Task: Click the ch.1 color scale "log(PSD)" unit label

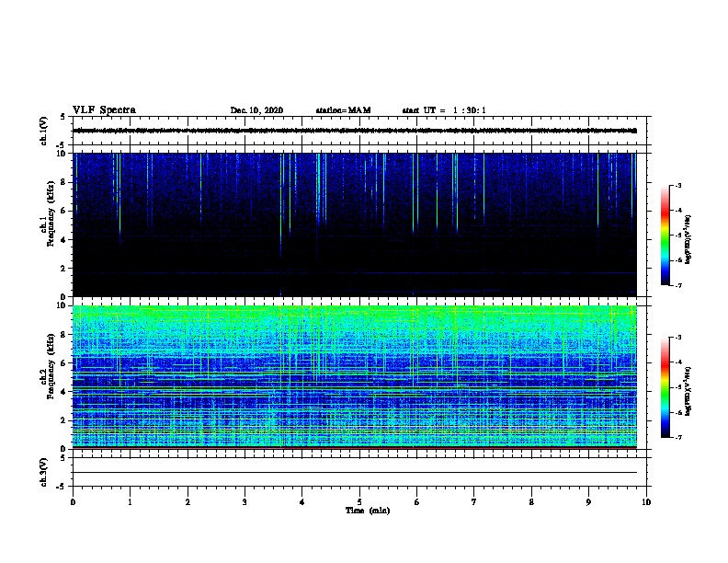Action: (x=688, y=239)
